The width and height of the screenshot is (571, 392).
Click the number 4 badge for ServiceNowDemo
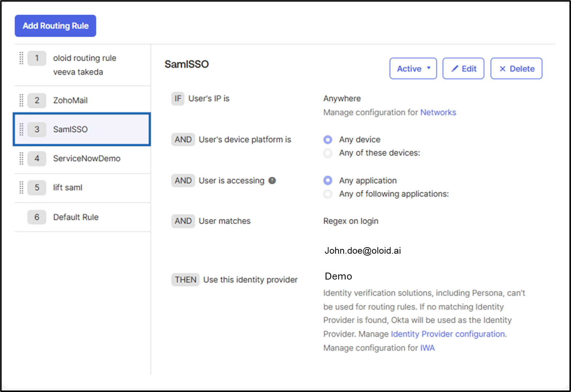(37, 158)
